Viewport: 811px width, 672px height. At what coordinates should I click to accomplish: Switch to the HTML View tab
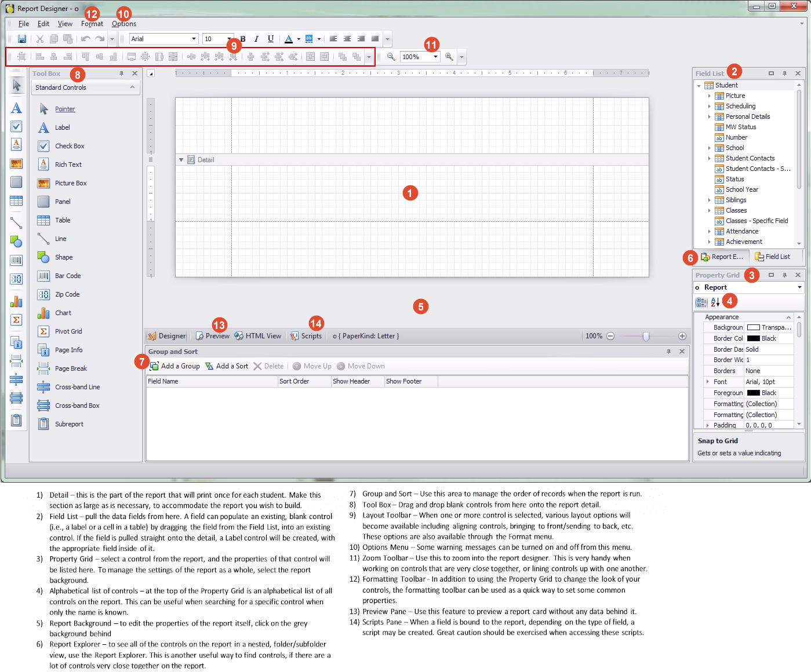(258, 336)
